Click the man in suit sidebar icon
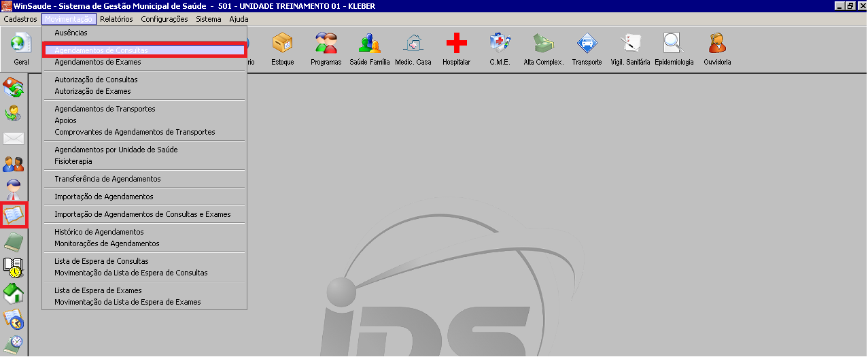868x357 pixels. pyautogui.click(x=14, y=190)
